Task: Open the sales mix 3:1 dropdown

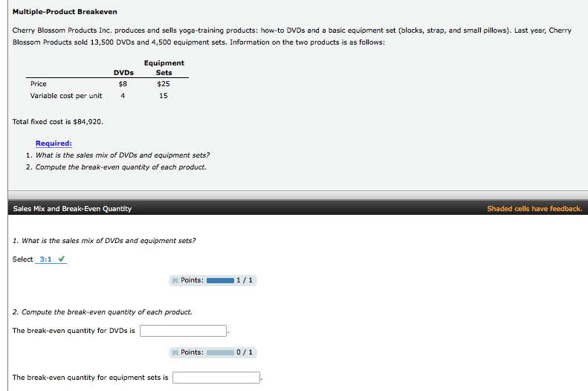Action: click(51, 259)
